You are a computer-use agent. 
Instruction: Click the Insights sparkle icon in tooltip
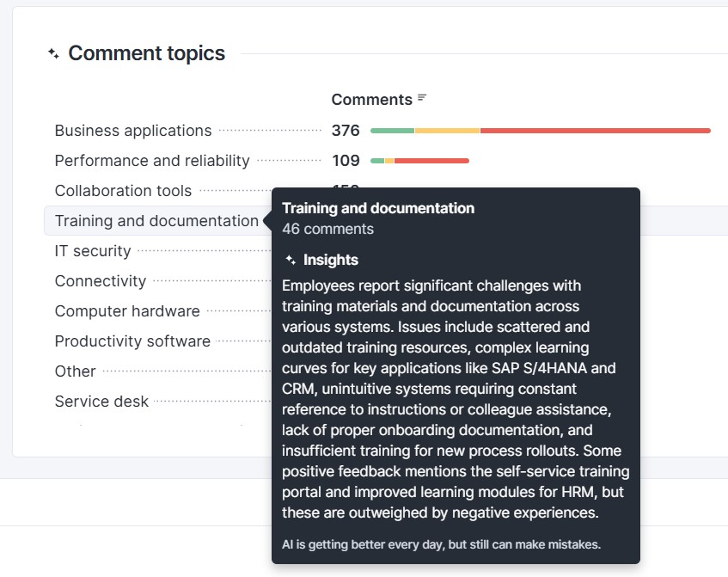click(291, 260)
